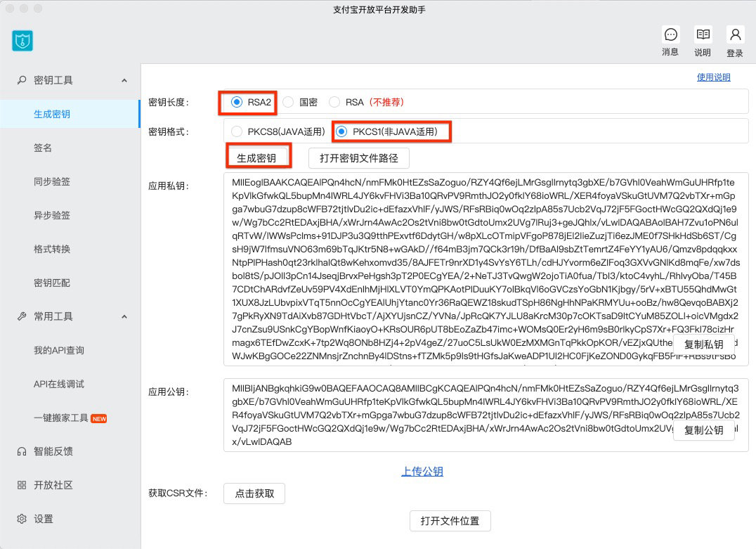Click the grid icon for 开放社区

tap(22, 485)
